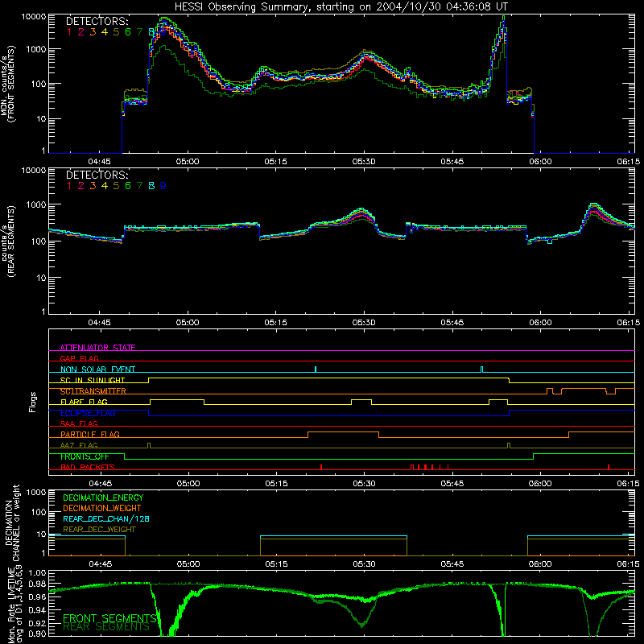Click the BAD_PACKETS flag label

pyautogui.click(x=88, y=467)
